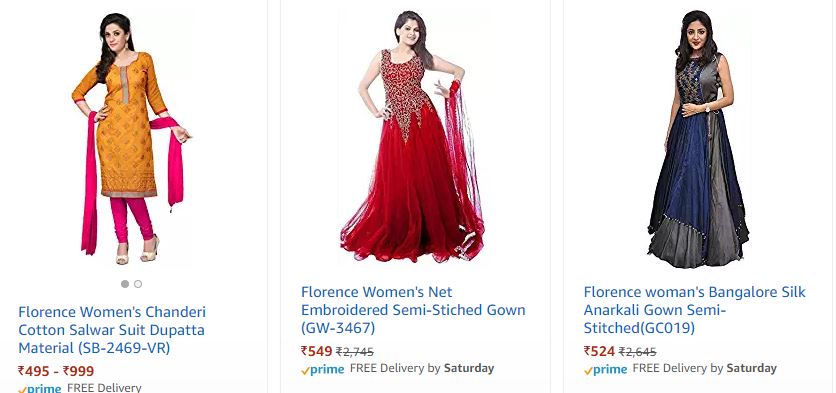Click the ₹495 - ₹999 price range

(56, 371)
